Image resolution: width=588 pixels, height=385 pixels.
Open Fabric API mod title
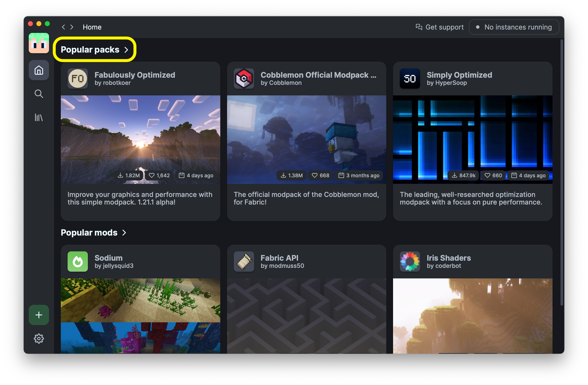point(279,258)
